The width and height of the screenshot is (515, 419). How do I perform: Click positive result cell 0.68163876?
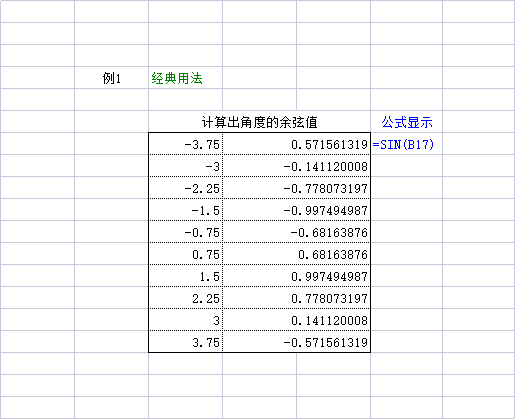coord(296,254)
